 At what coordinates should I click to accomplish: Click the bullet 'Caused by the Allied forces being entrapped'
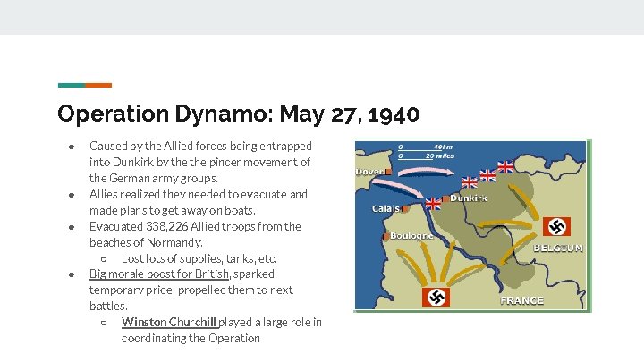click(200, 146)
